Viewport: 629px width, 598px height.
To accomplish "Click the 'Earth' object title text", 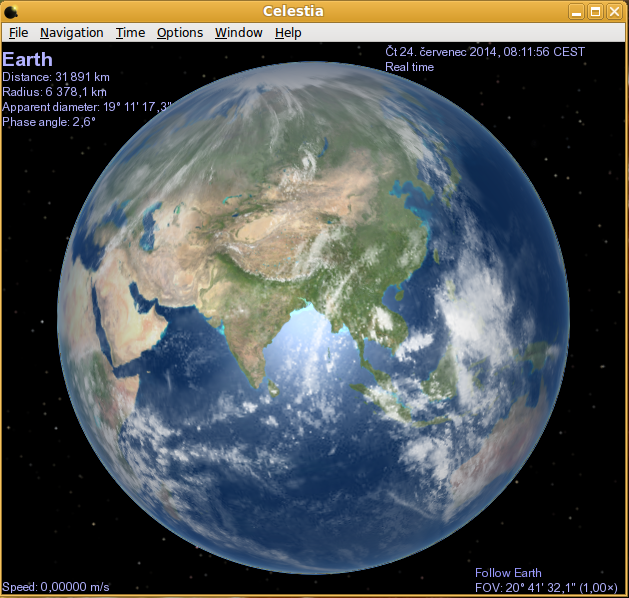I will [x=27, y=59].
